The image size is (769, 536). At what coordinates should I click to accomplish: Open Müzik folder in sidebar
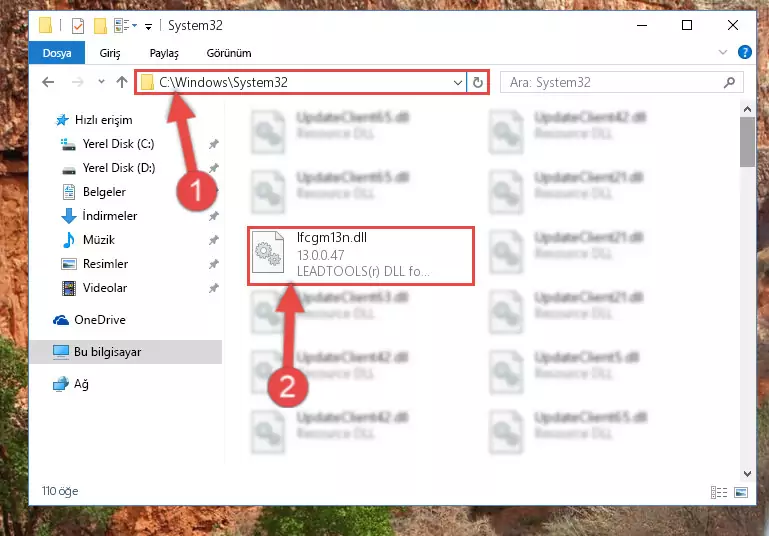point(99,240)
